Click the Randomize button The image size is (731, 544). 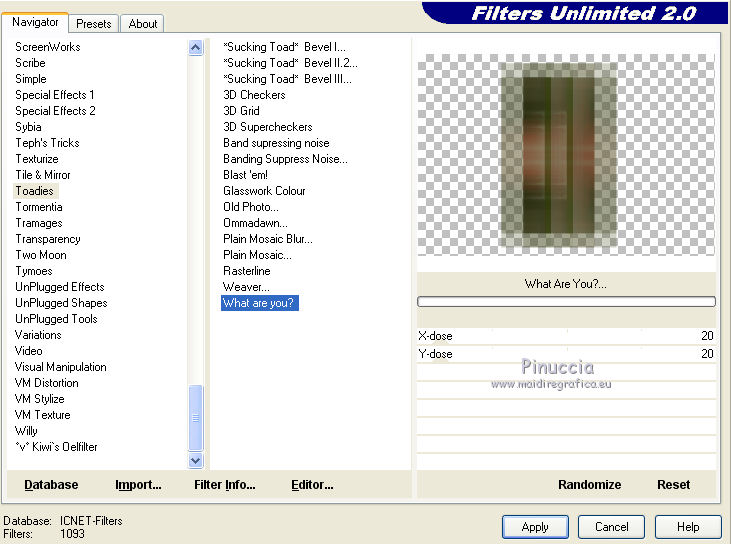click(x=589, y=485)
